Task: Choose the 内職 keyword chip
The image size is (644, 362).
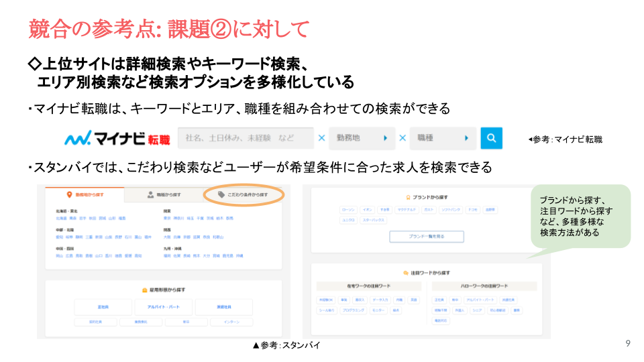Action: click(x=399, y=300)
